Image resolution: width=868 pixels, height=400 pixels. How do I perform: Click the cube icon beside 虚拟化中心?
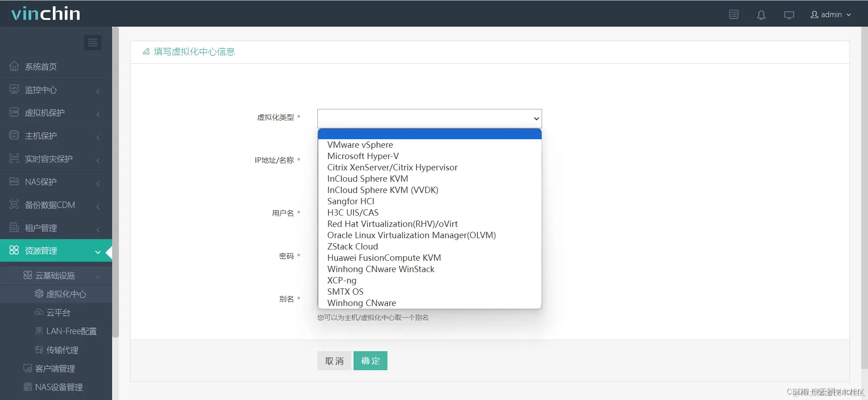tap(39, 294)
